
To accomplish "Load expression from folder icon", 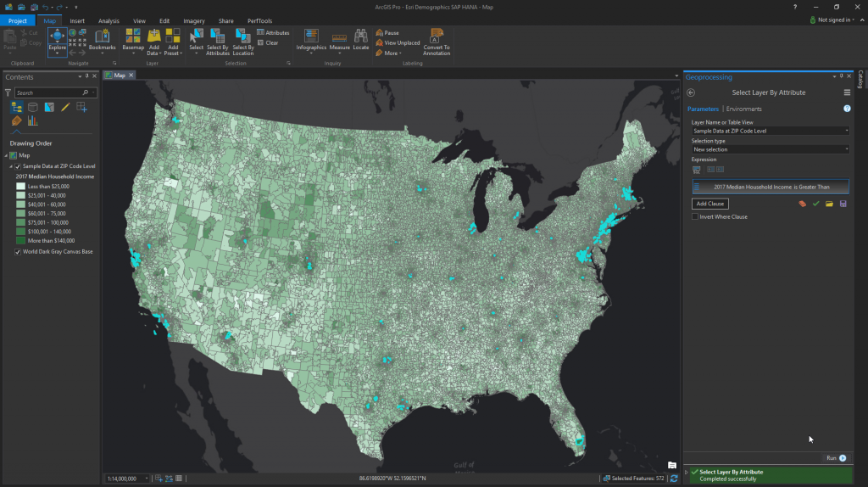I will [x=829, y=204].
